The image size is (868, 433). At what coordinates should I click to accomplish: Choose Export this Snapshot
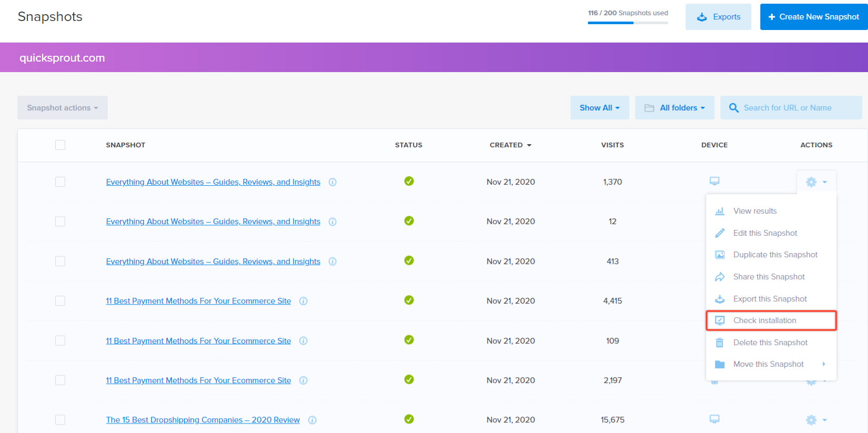tap(771, 299)
